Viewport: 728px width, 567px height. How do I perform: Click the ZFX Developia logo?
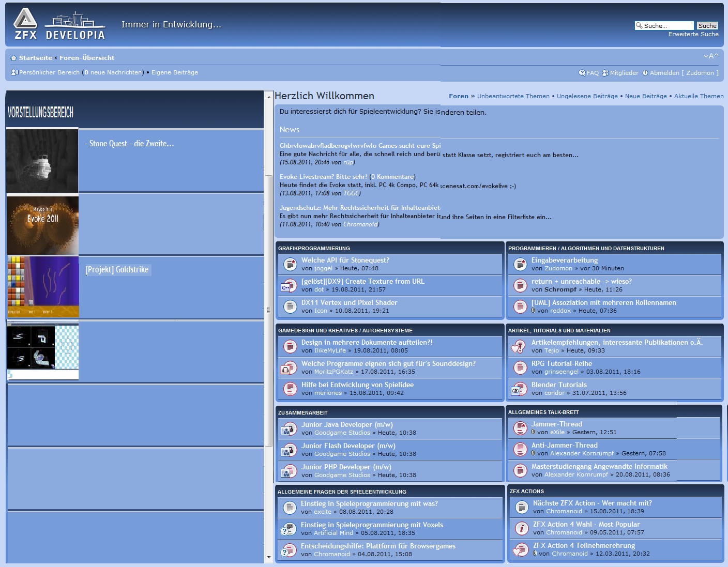(59, 25)
